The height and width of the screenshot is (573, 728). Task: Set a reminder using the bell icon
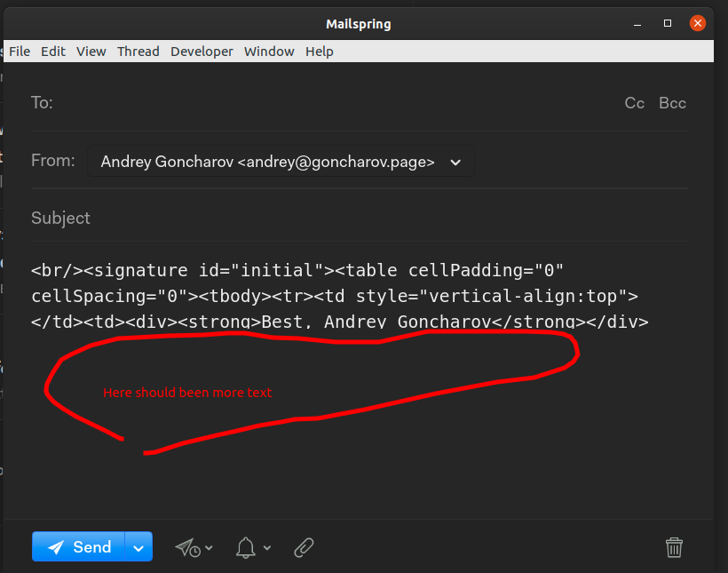[246, 547]
